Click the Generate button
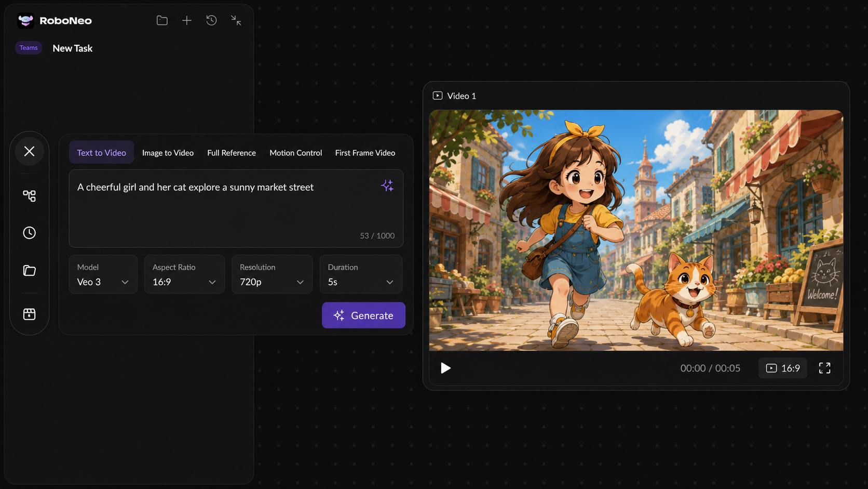 [363, 315]
